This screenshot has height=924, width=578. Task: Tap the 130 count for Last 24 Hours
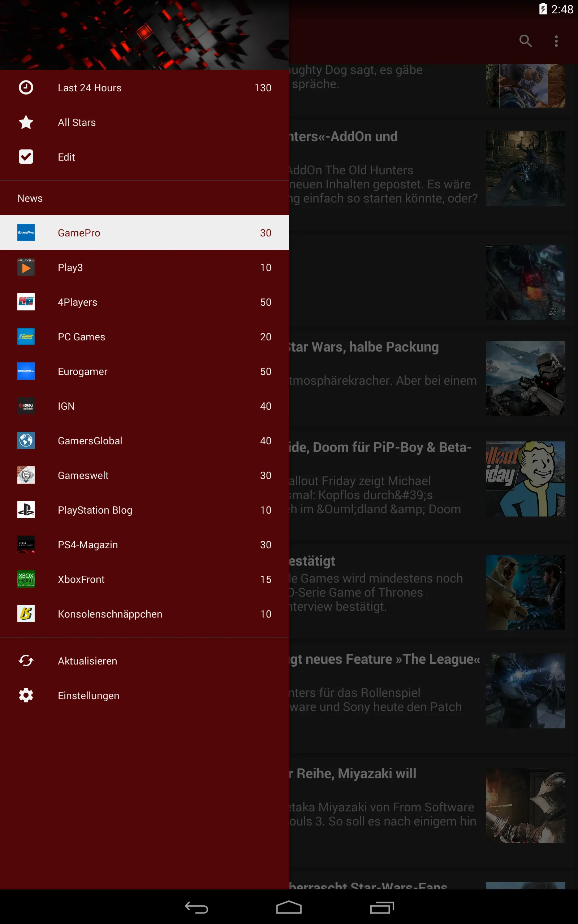pyautogui.click(x=263, y=88)
